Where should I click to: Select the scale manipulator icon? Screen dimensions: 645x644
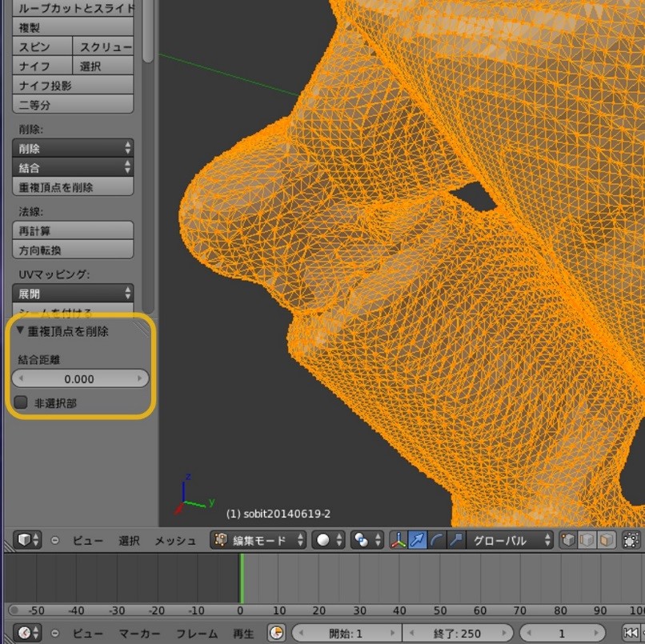(455, 540)
